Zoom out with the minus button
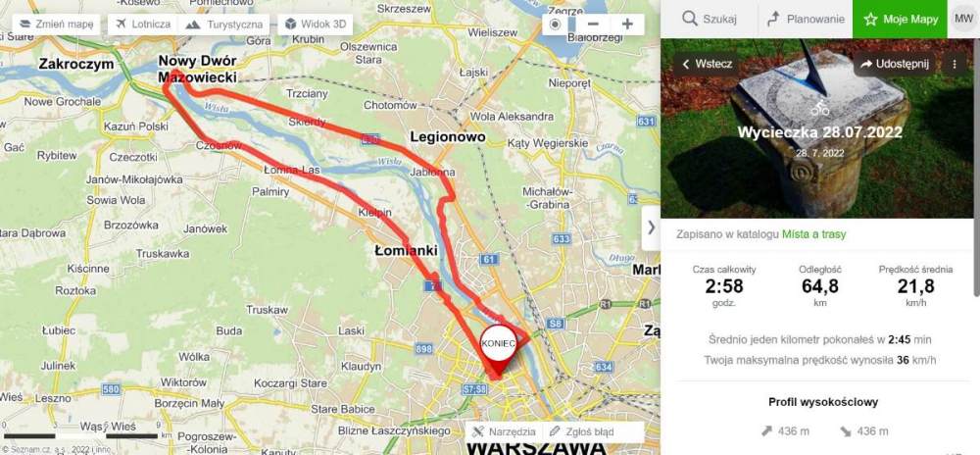The width and height of the screenshot is (980, 455). coord(593,25)
